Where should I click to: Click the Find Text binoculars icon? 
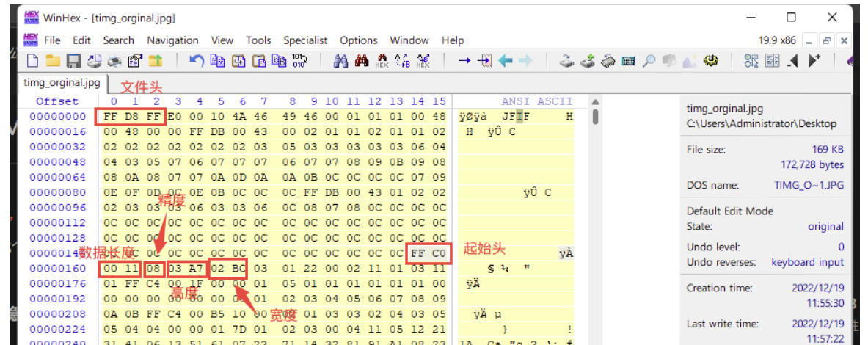click(340, 62)
